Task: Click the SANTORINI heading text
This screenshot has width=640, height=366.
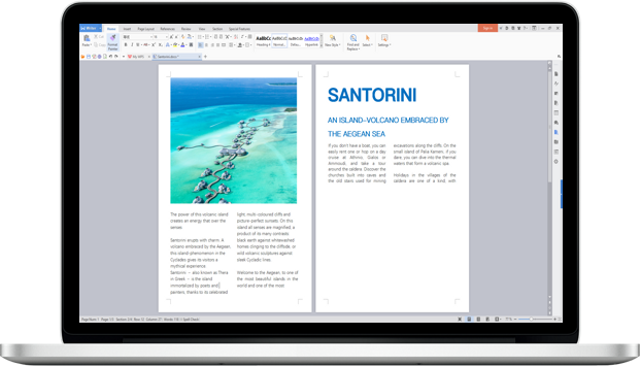Action: 372,95
